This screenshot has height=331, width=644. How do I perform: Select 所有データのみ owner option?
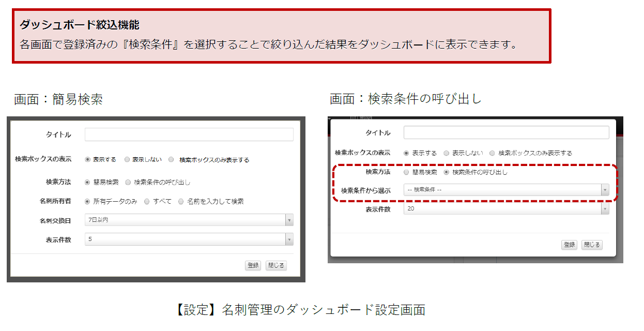point(87,201)
